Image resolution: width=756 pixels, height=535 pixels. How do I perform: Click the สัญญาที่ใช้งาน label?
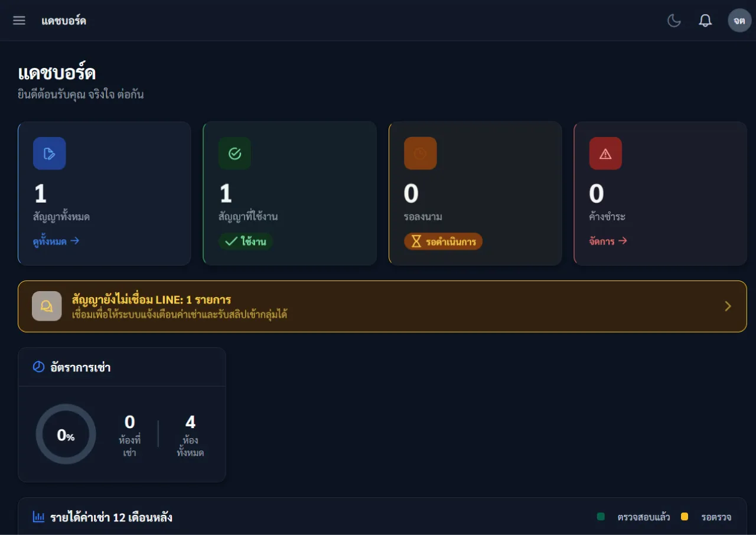248,217
